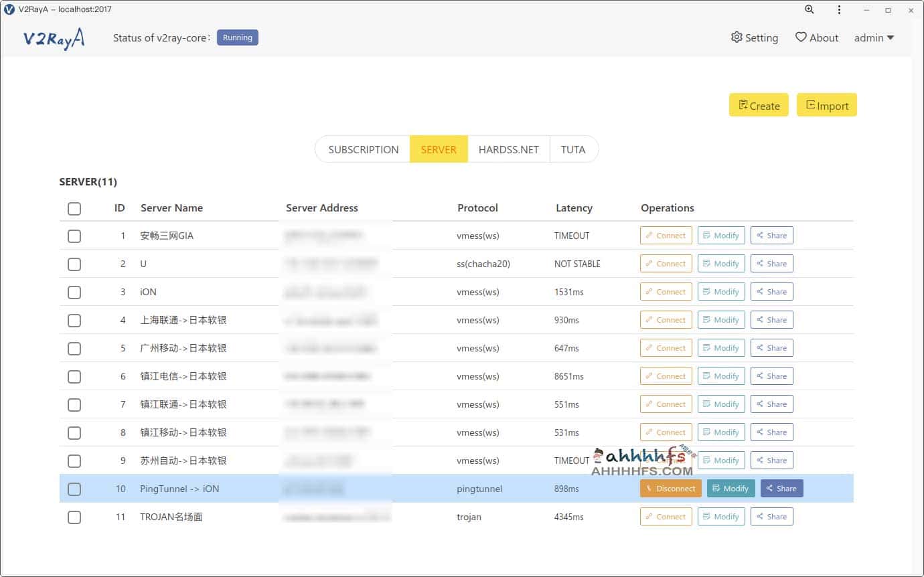Disconnect the PingTunnel -> iON server
The image size is (924, 577).
click(x=670, y=489)
